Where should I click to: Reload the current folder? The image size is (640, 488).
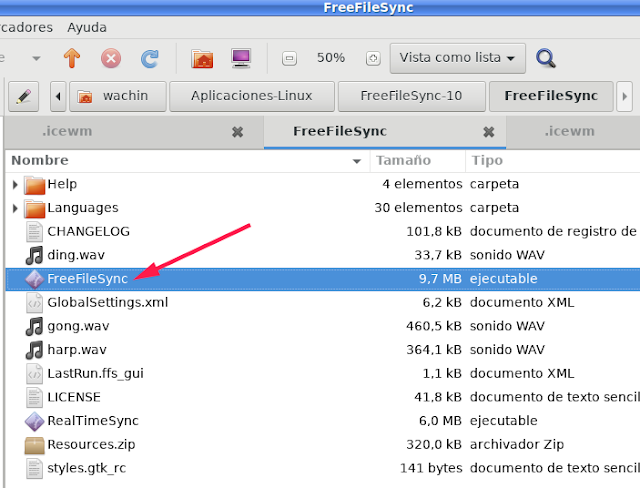[x=150, y=58]
